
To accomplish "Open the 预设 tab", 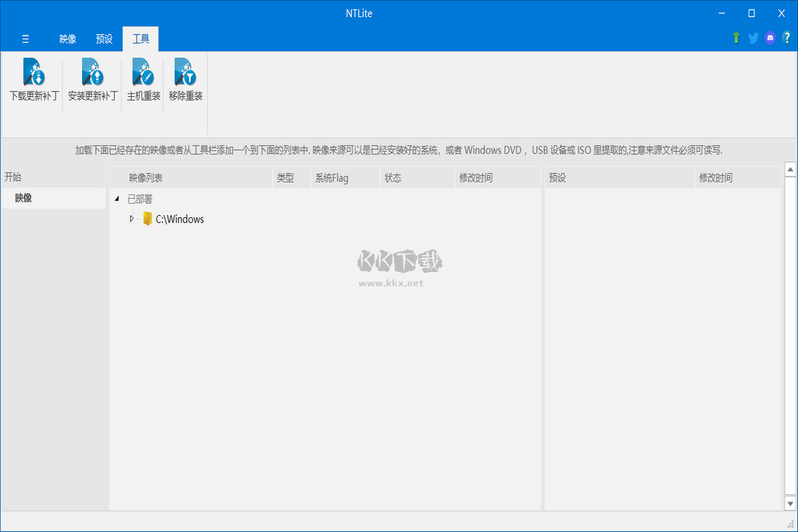I will (x=104, y=38).
